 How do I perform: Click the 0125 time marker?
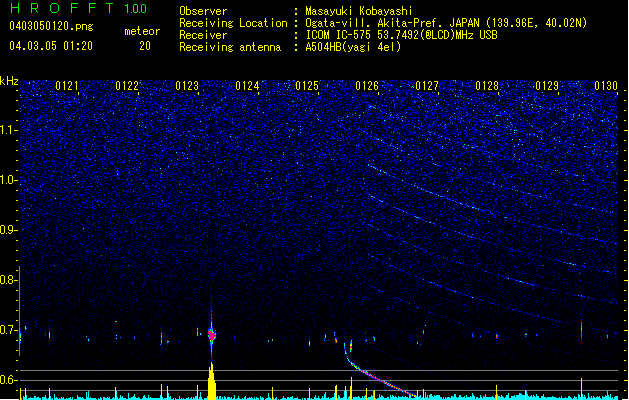[x=307, y=86]
